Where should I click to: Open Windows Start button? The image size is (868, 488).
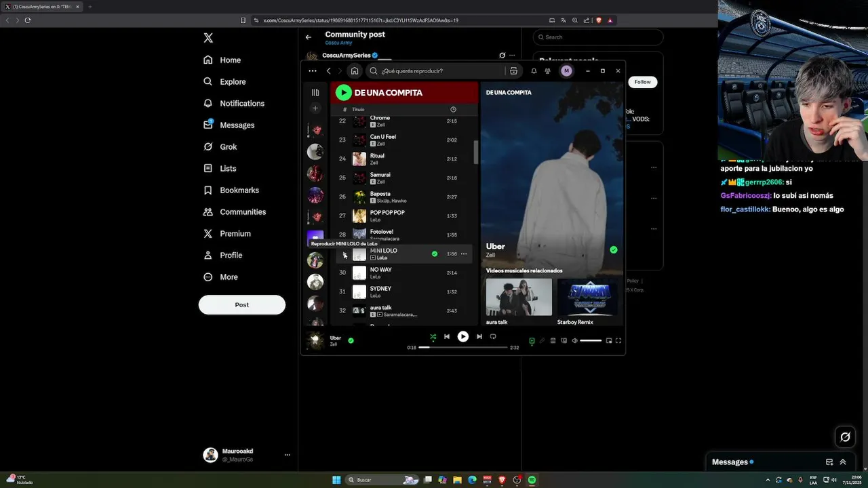click(336, 480)
